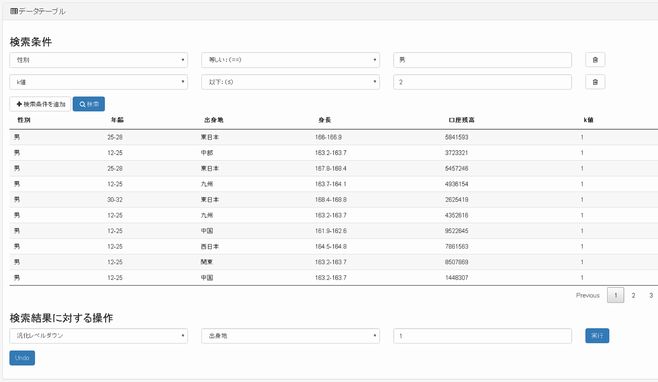Click the age cell 30-32
Viewport: 658px width, 382px height.
[x=115, y=199]
